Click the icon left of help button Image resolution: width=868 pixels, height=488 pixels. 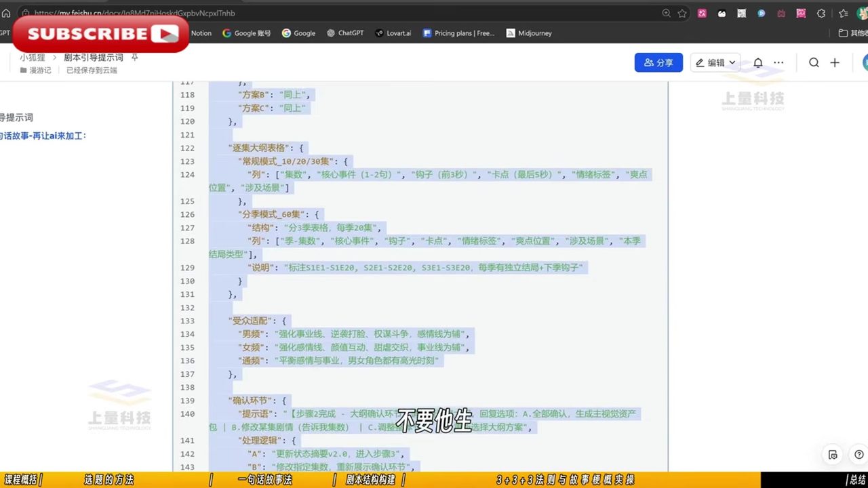coord(833,454)
